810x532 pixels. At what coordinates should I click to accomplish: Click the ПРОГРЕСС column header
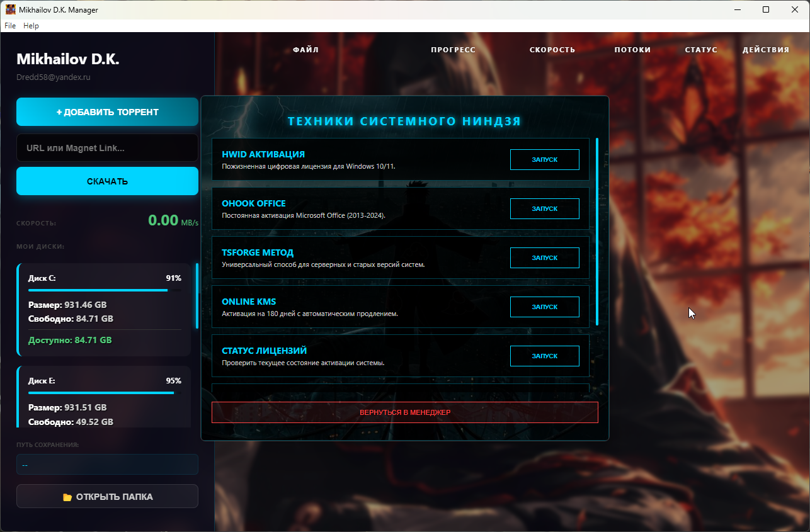453,50
